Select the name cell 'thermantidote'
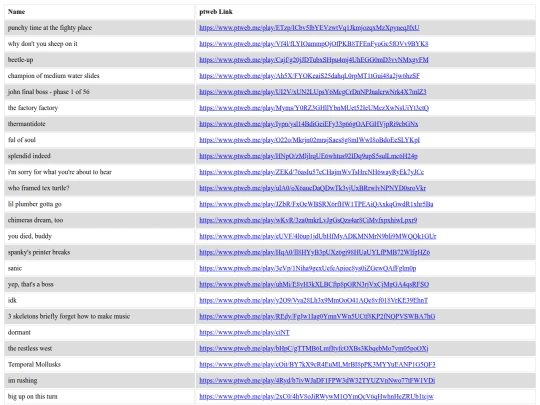Viewport: 540px width, 405px height. click(100, 124)
